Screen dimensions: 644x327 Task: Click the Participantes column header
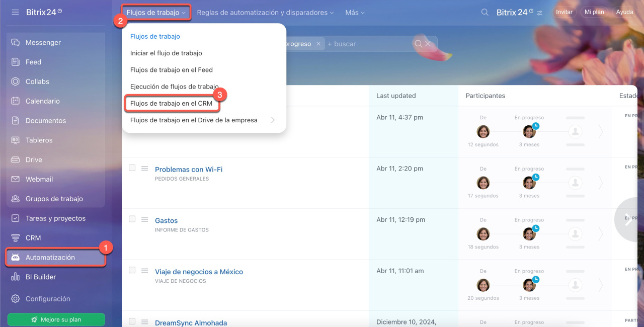pos(485,96)
